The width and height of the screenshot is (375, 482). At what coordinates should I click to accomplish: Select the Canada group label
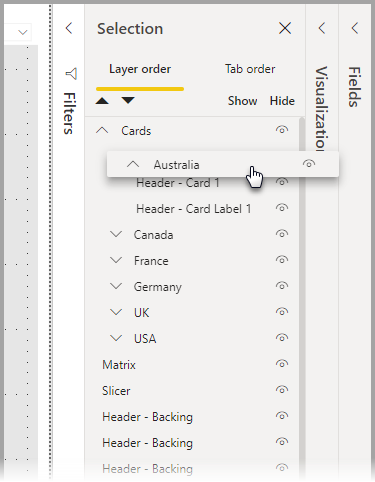tap(153, 235)
